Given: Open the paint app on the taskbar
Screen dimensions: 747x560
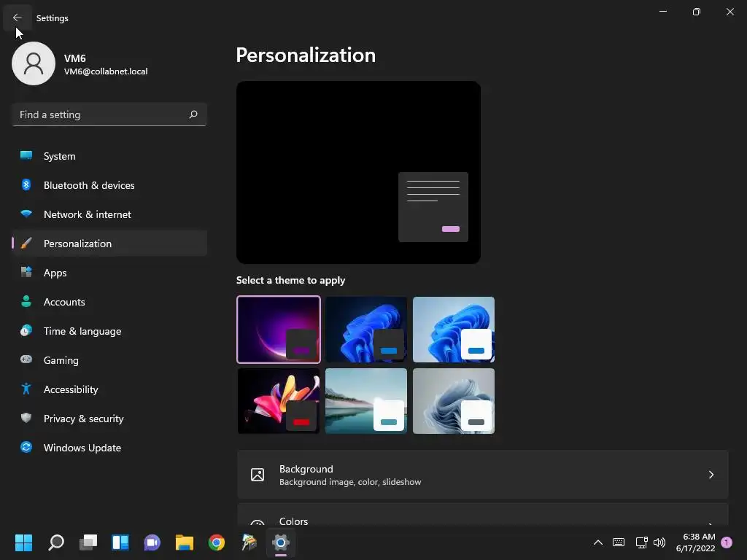Looking at the screenshot, I should (249, 542).
